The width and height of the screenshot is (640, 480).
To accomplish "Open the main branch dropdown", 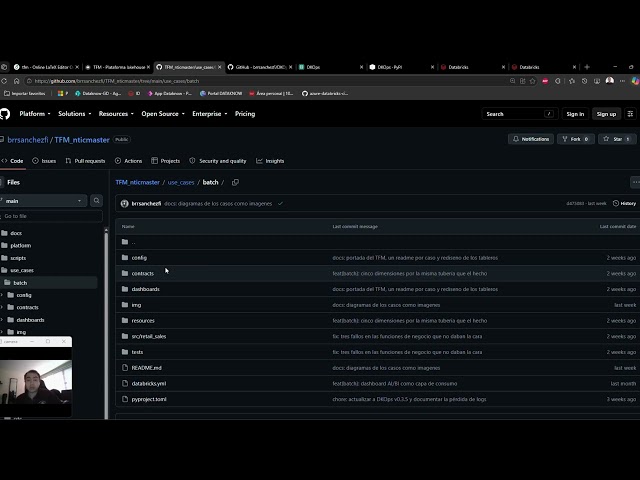I will pos(43,201).
